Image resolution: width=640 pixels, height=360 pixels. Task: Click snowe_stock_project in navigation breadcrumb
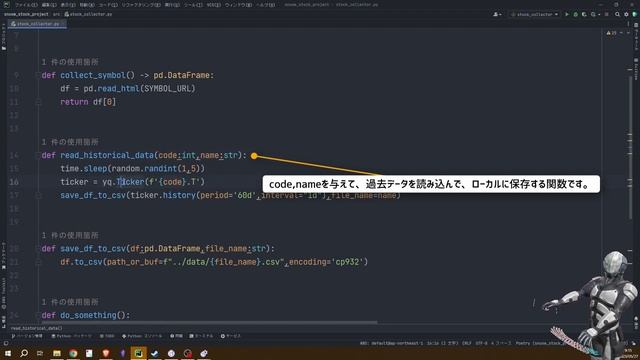coord(26,14)
